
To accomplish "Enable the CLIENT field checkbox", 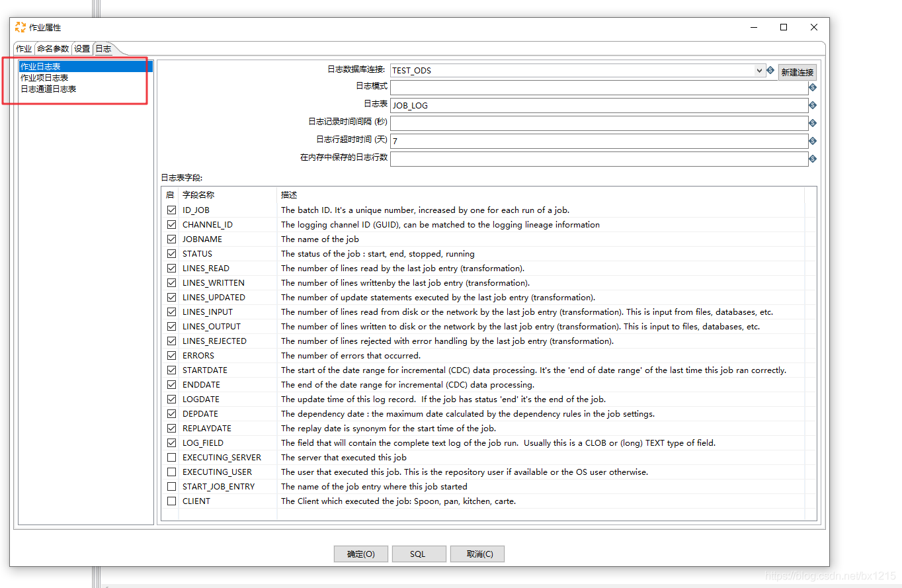I will click(x=171, y=501).
